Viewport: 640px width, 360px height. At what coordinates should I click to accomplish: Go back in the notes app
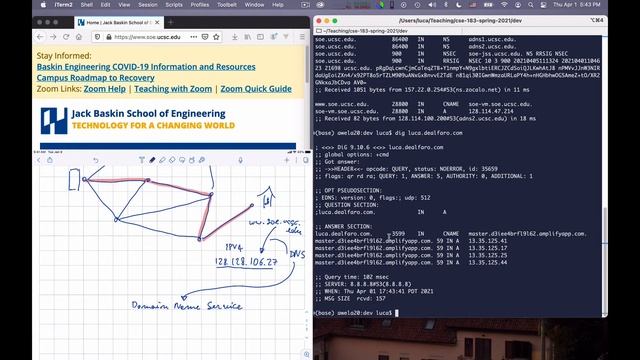[39, 160]
